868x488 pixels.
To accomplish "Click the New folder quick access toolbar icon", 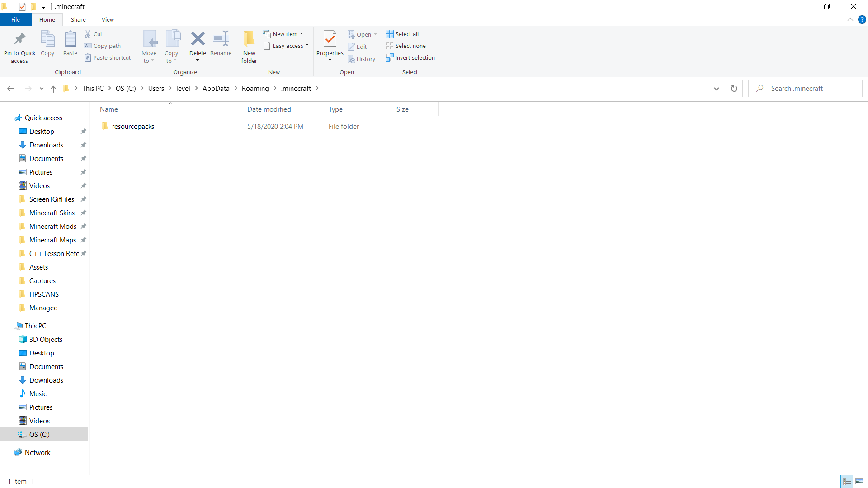I will click(33, 6).
